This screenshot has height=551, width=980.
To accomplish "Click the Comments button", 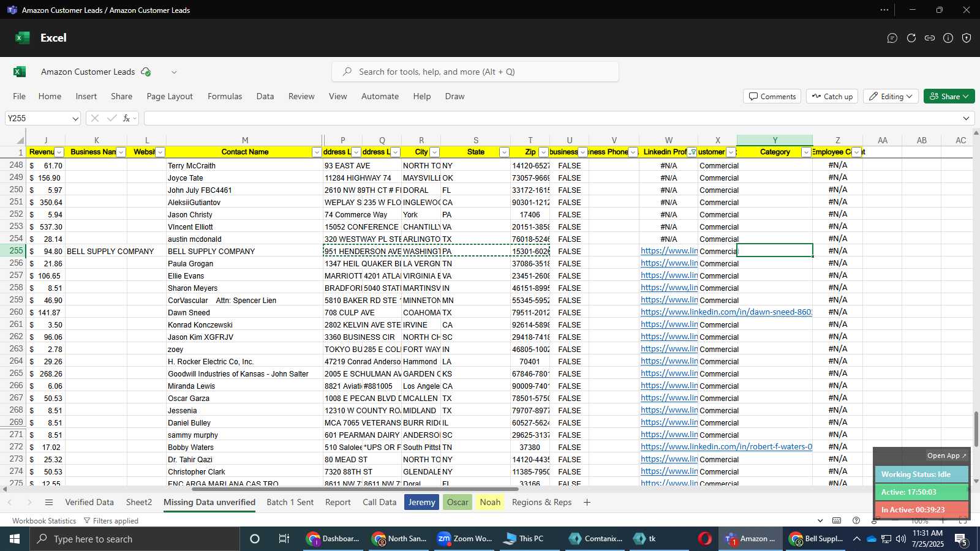I will (x=772, y=96).
